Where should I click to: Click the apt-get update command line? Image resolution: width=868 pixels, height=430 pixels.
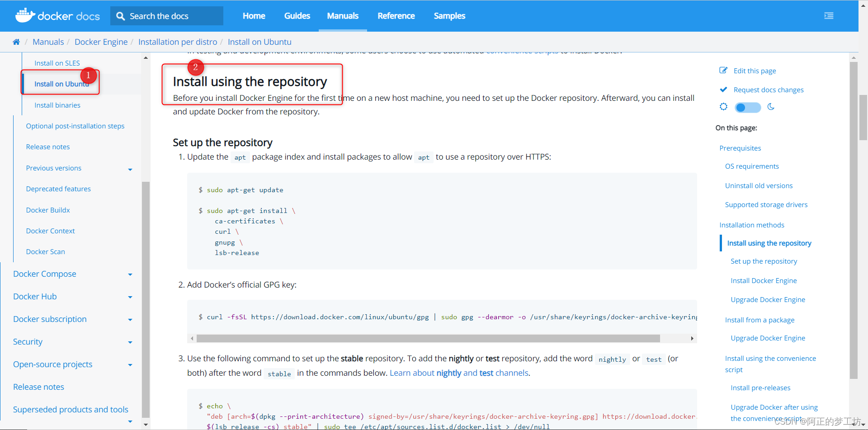tap(241, 190)
